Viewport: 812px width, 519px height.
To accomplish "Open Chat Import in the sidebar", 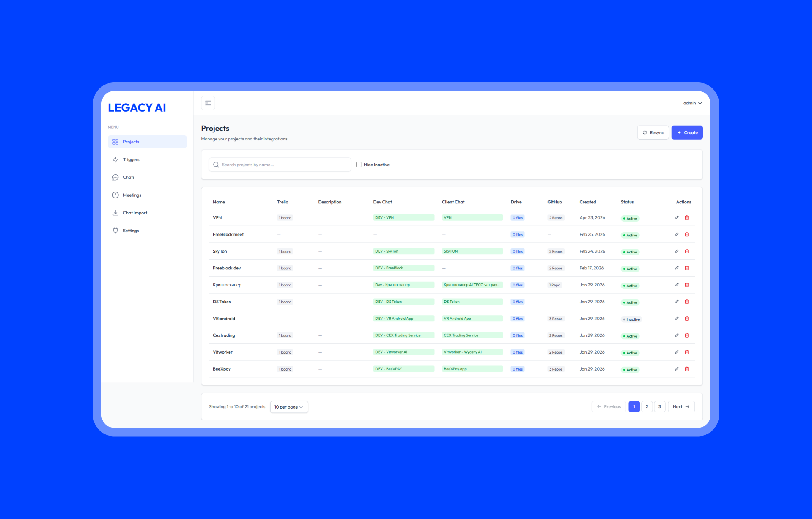I will (147, 213).
